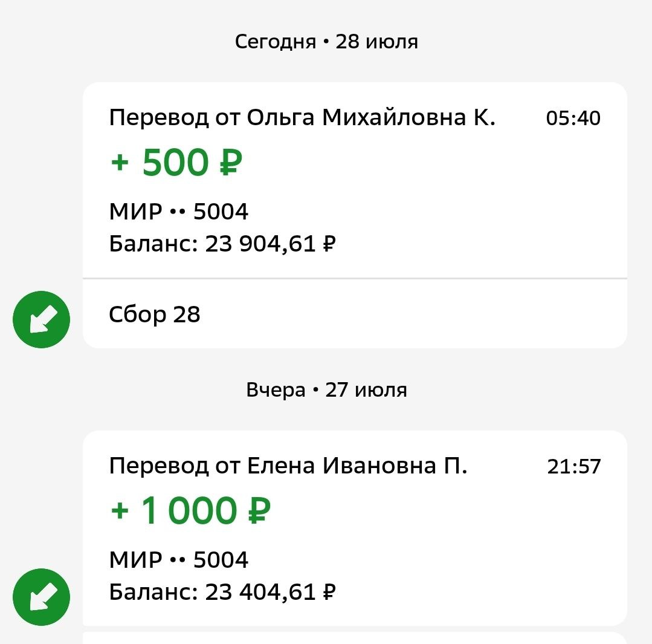This screenshot has width=652, height=644.
Task: Select the + 500 ₽ amount
Action: (x=176, y=162)
